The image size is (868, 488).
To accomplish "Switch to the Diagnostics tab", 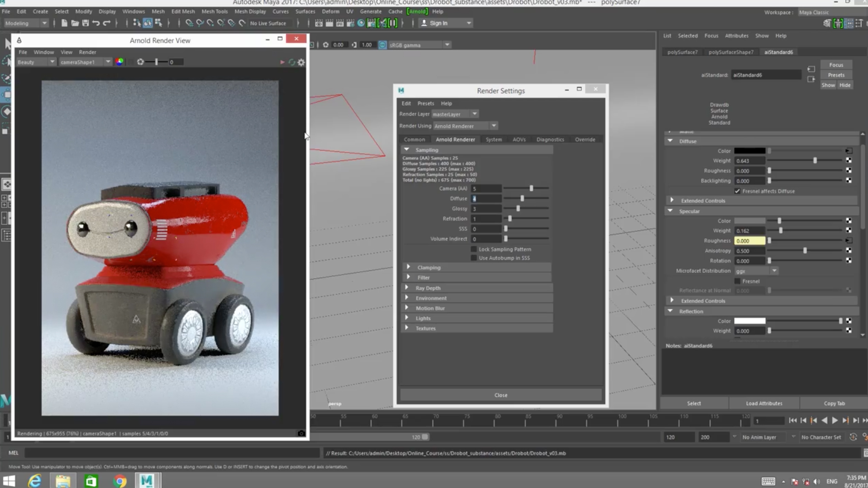I will point(550,139).
